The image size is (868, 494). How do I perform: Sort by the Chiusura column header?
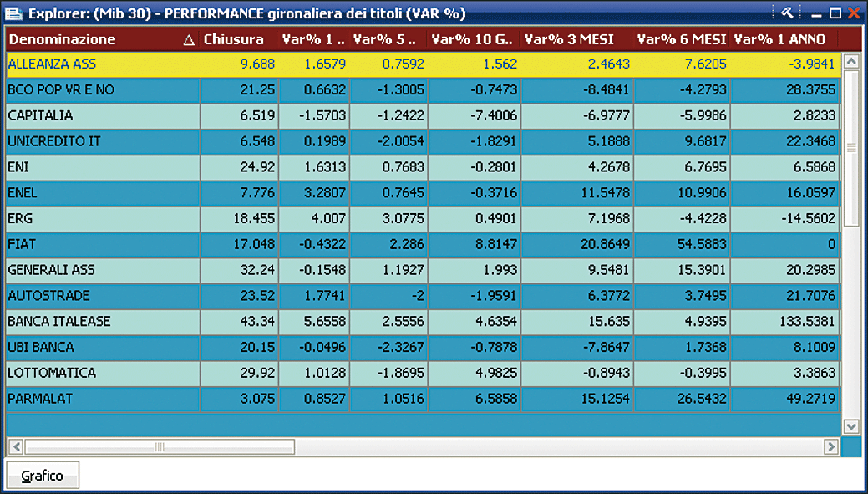[x=239, y=39]
